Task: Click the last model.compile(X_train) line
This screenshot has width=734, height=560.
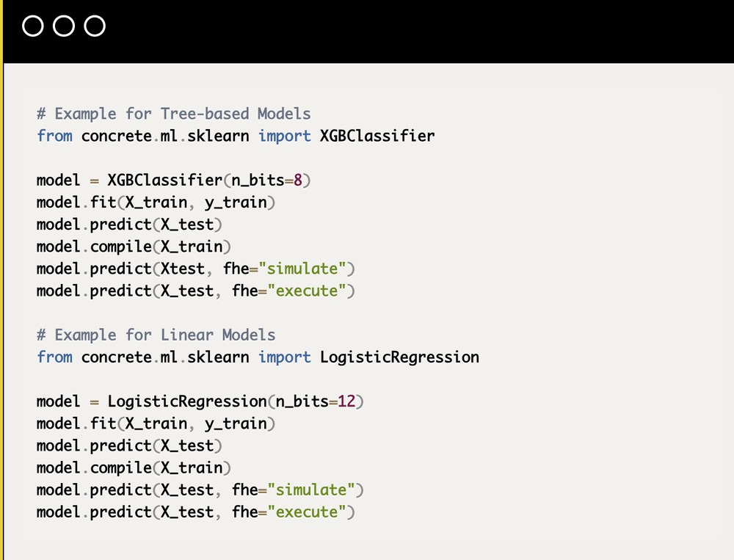Action: pos(134,468)
